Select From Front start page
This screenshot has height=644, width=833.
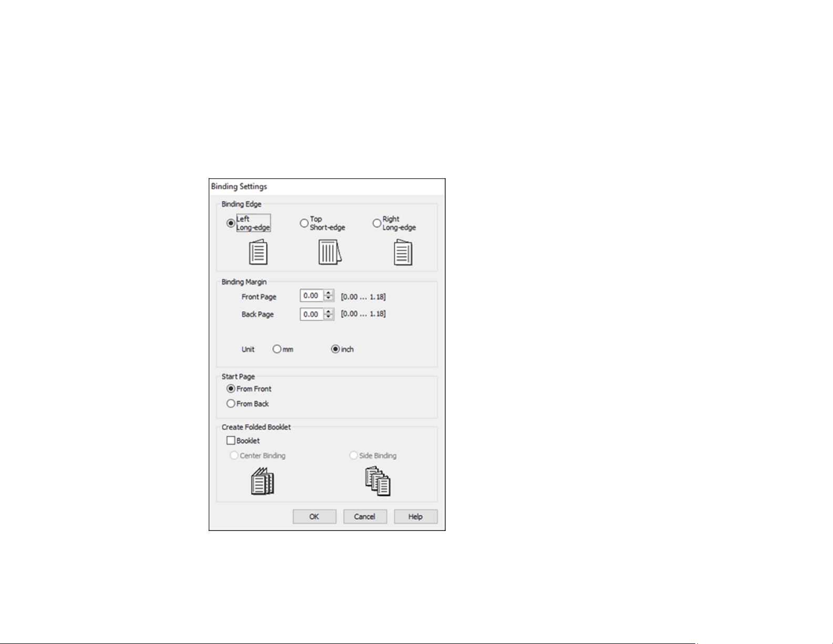click(231, 389)
